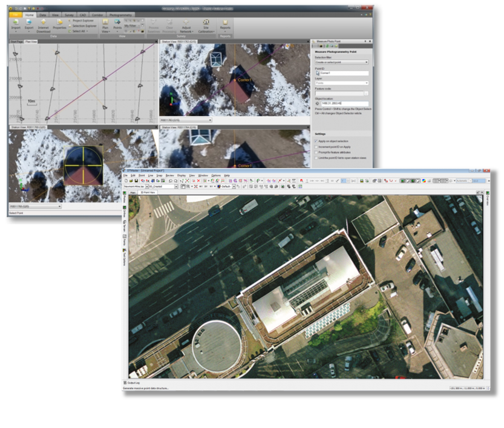Switch to the Main tab in DTMaster
Image resolution: width=504 pixels, height=428 pixels.
[133, 192]
